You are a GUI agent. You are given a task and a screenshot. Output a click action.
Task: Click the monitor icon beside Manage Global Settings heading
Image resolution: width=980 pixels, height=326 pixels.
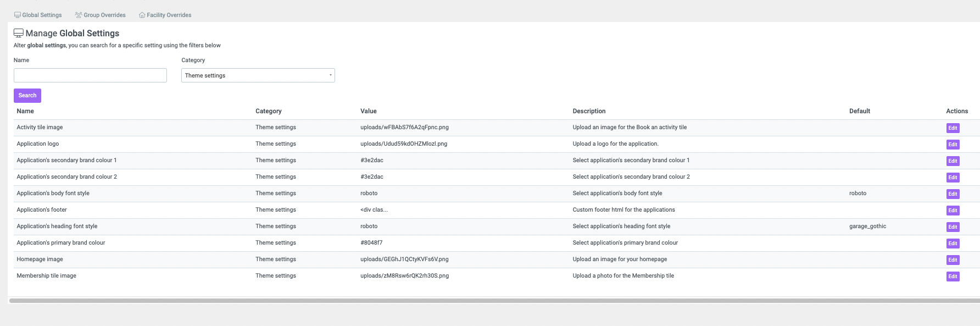[19, 33]
